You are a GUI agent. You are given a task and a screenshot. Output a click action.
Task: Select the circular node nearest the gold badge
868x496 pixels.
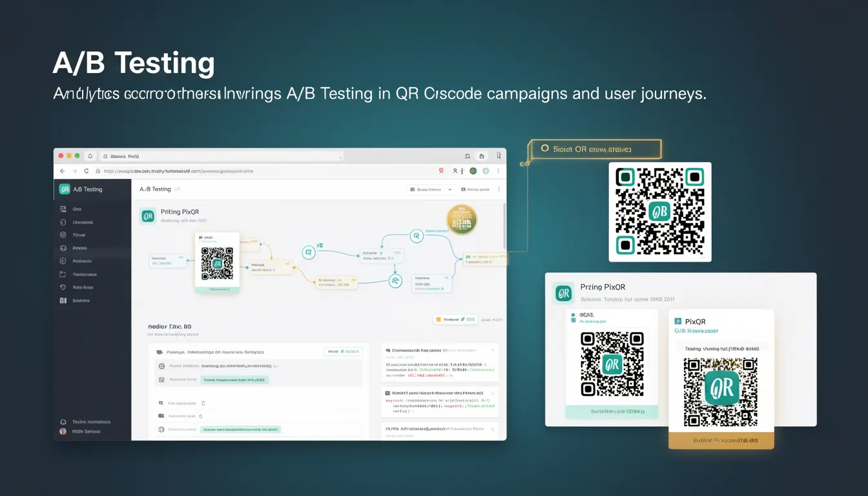point(417,236)
